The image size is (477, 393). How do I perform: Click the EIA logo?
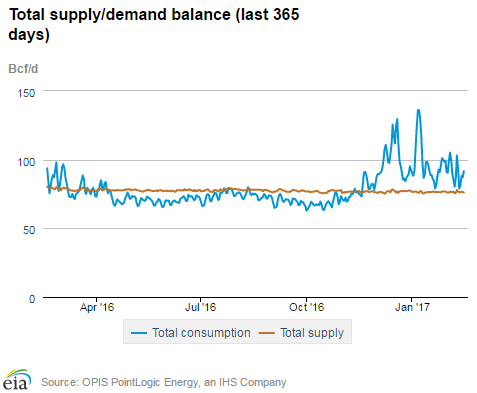[17, 379]
